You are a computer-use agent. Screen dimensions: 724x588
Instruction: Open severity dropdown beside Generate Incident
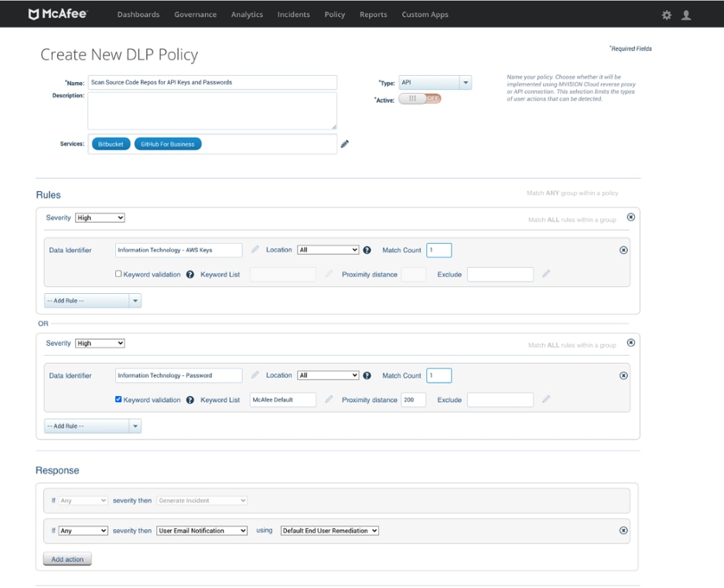(x=83, y=501)
